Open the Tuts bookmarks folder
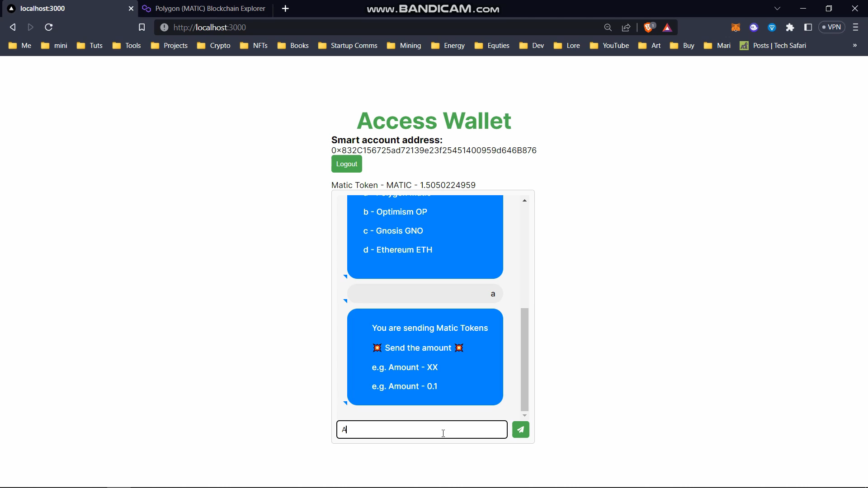 90,46
